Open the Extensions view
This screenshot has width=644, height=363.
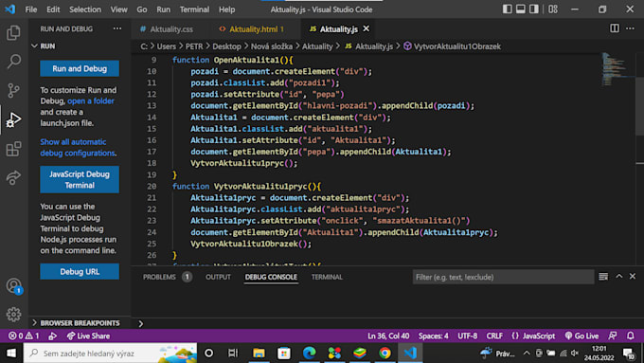13,149
